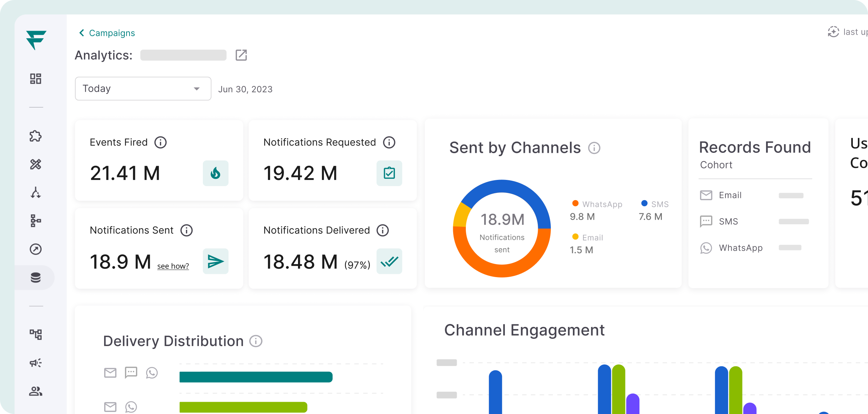
Task: Click info icon next to Events Fired
Action: [161, 142]
